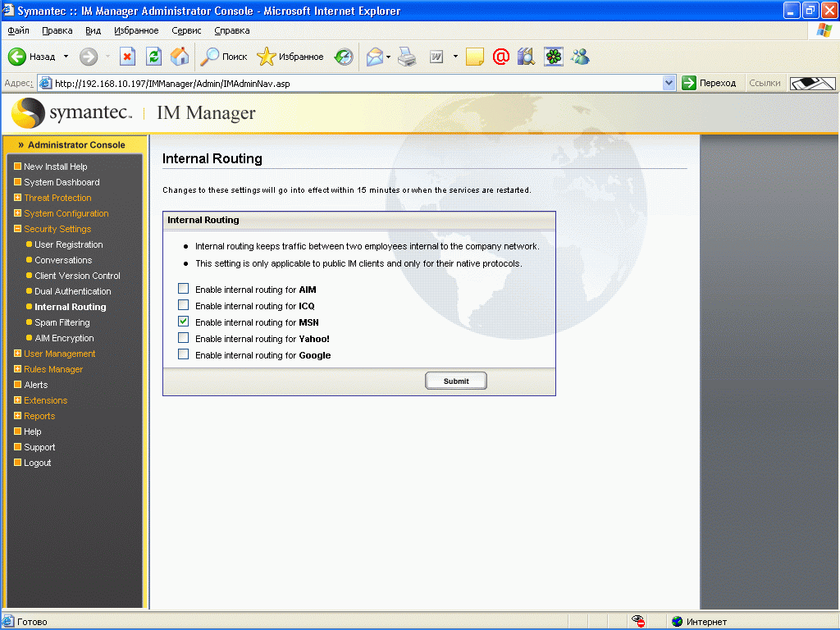Refresh the page with green arrows icon

point(153,57)
